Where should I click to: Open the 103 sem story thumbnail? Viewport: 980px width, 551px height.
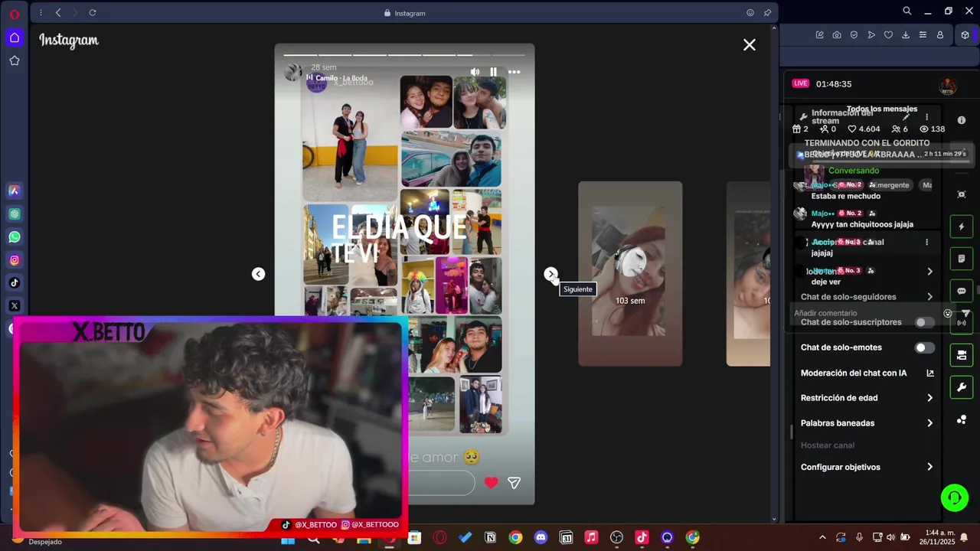click(x=630, y=273)
